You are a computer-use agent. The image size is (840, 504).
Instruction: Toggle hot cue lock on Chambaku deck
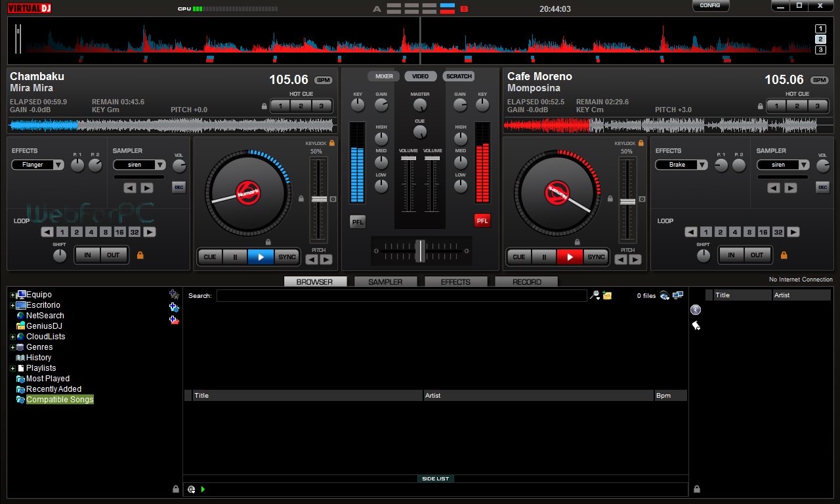coord(264,106)
